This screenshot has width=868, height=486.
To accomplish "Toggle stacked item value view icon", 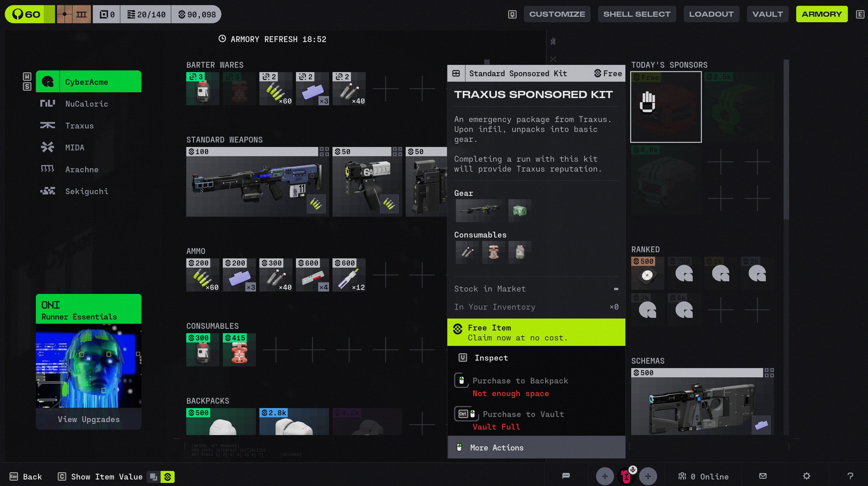I will click(153, 477).
